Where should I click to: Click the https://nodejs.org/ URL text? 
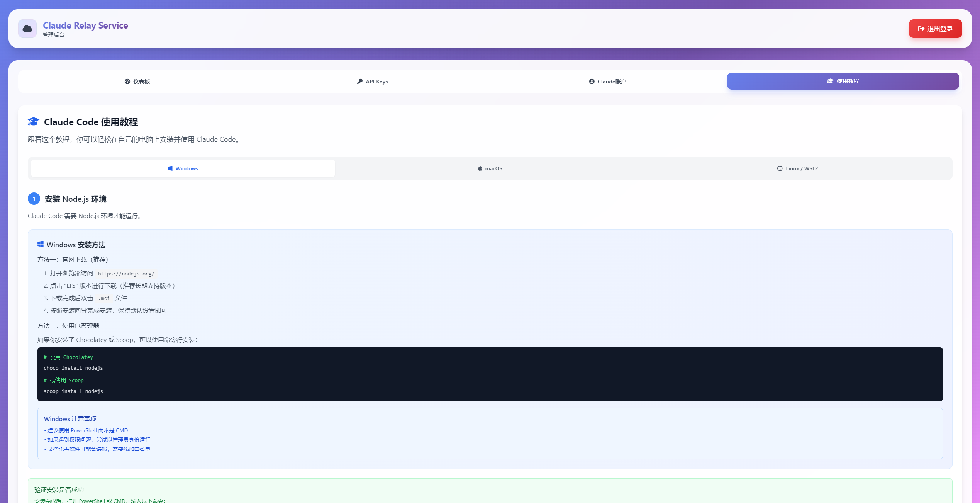coord(126,274)
